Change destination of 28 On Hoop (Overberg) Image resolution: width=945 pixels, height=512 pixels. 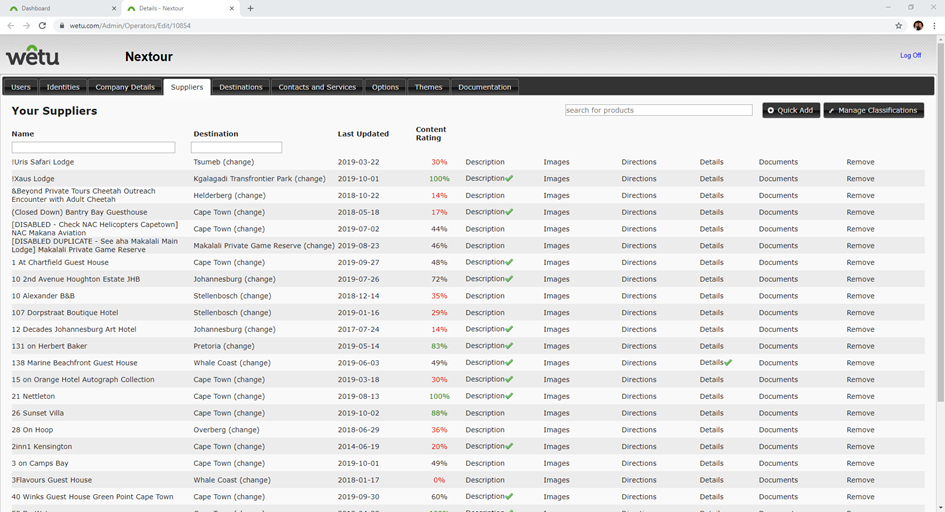pyautogui.click(x=243, y=430)
